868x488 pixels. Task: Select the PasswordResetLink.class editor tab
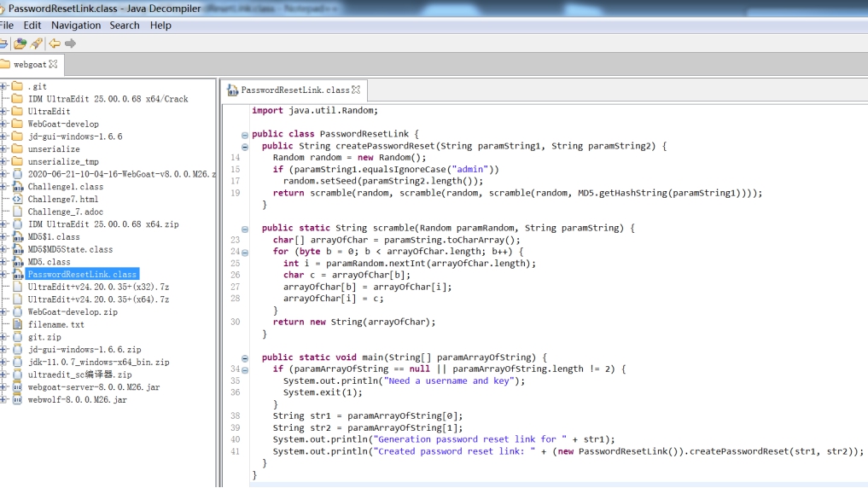[x=295, y=90]
